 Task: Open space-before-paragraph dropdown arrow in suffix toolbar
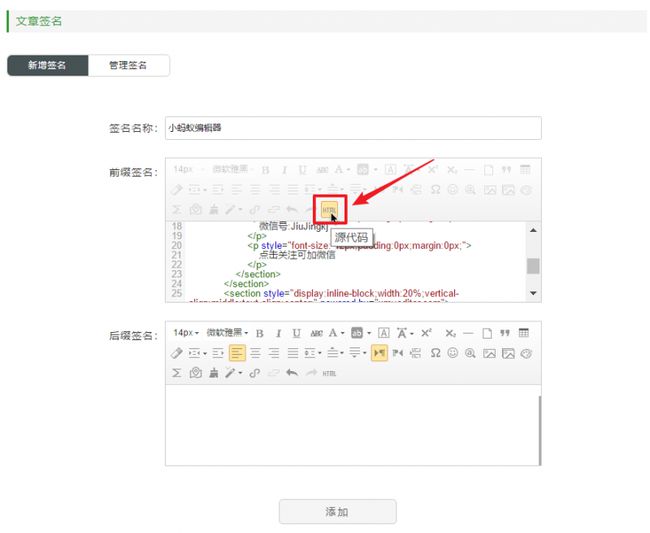click(x=342, y=353)
